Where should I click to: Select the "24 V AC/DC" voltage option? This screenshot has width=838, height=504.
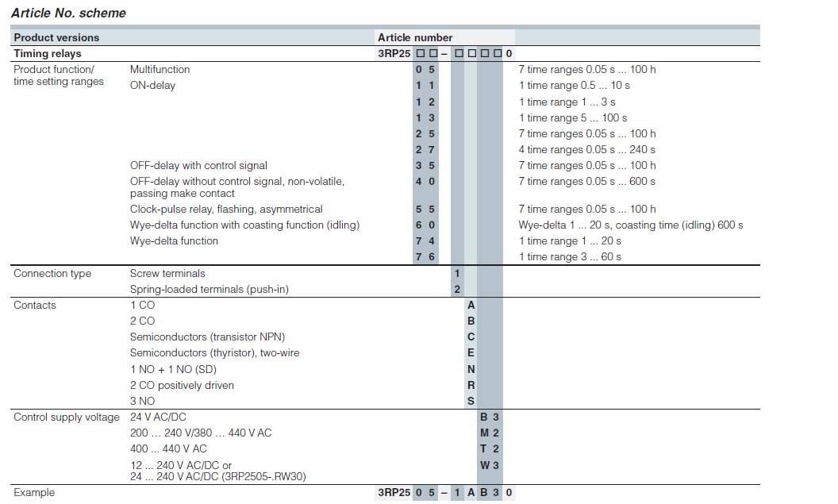pos(158,417)
